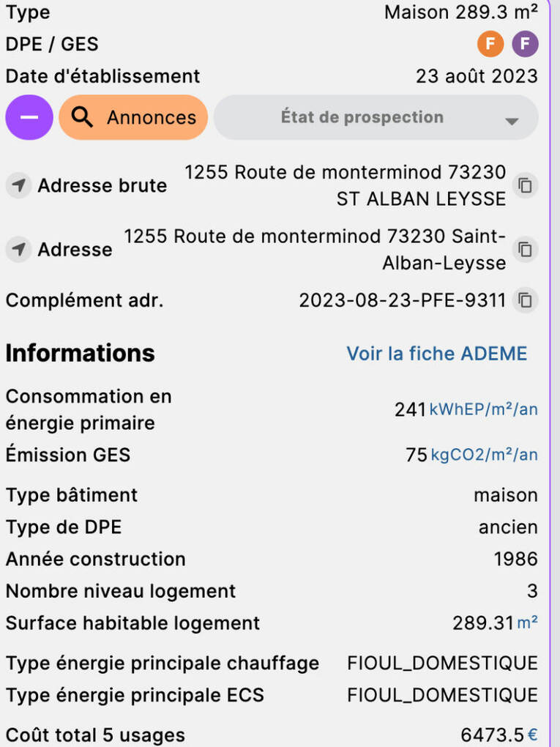The width and height of the screenshot is (560, 747).
Task: Copy the Adresse brute using its copy icon
Action: [525, 185]
